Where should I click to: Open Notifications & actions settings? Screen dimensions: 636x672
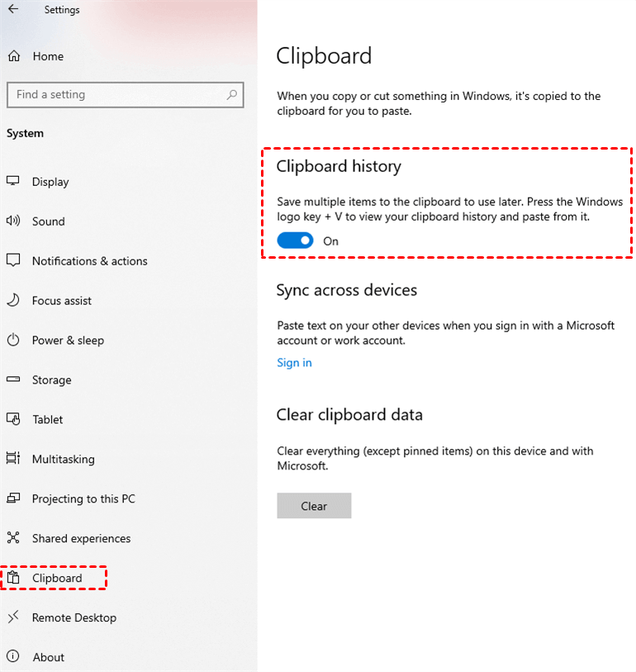pyautogui.click(x=89, y=261)
